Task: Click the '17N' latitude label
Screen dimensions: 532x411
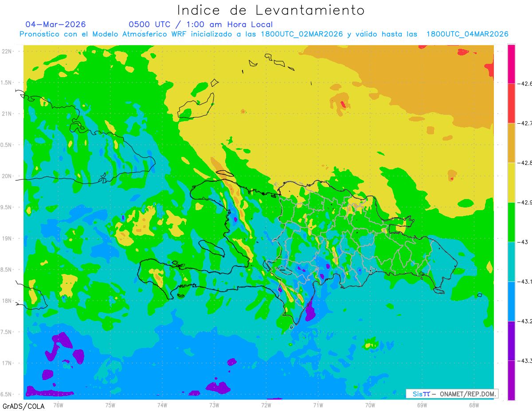Action: coord(7,363)
